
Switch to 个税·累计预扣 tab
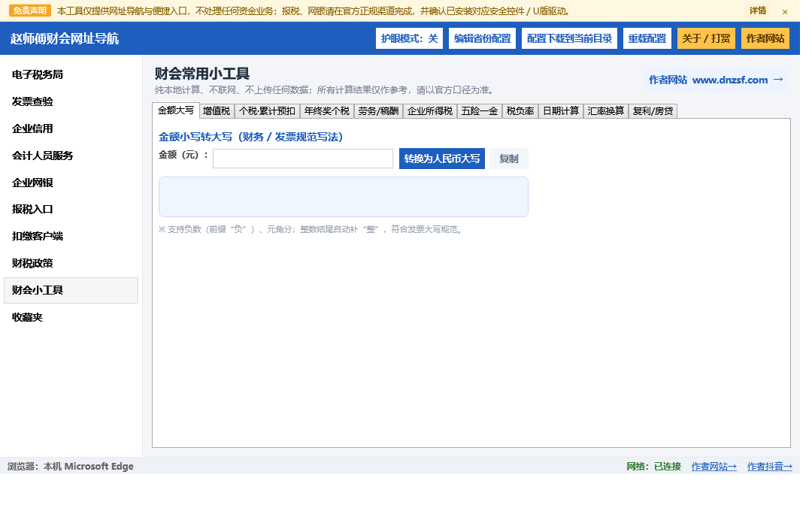(x=267, y=110)
